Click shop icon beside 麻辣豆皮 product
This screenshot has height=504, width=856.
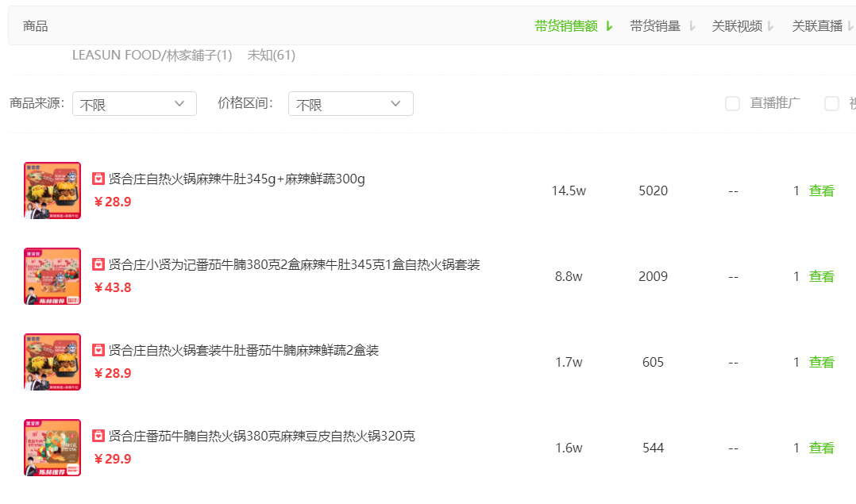pyautogui.click(x=98, y=436)
